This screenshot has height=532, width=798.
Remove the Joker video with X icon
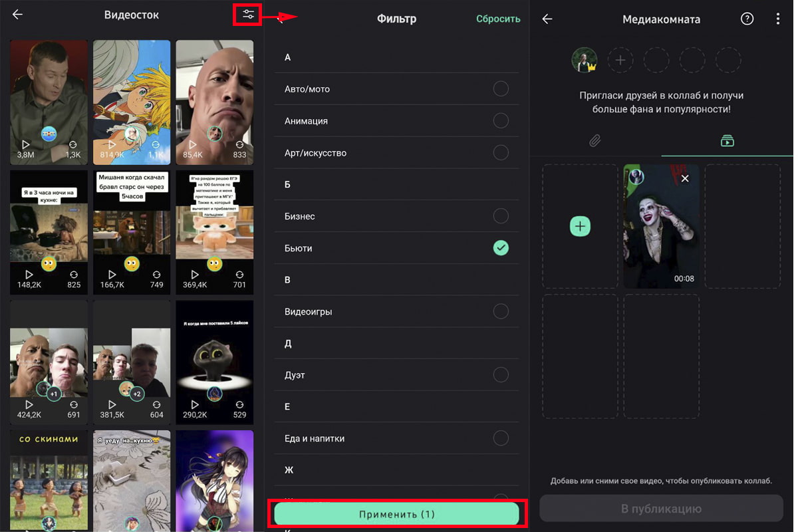pos(685,178)
